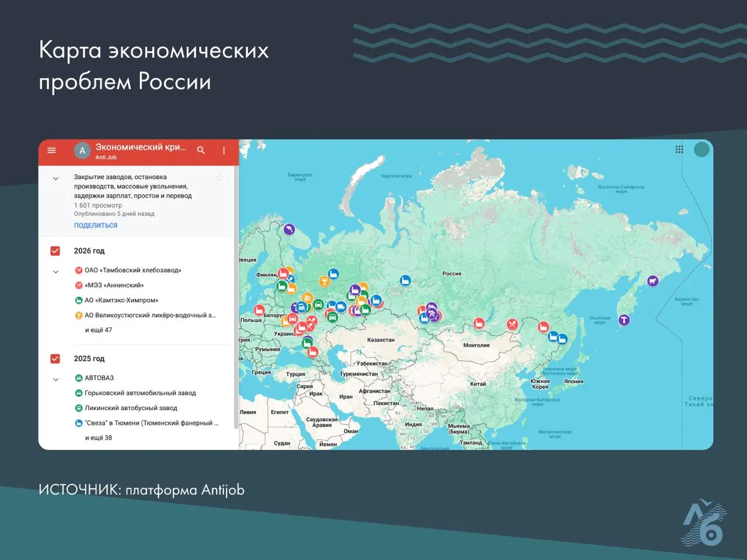Select the blue factory marker beside the wine glass marker
This screenshot has height=560, width=747.
(x=333, y=274)
